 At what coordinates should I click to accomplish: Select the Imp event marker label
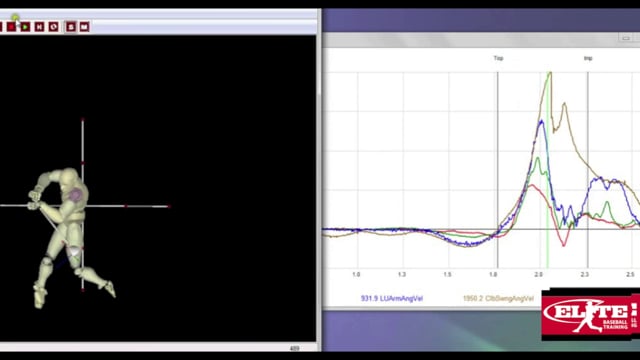(x=588, y=58)
